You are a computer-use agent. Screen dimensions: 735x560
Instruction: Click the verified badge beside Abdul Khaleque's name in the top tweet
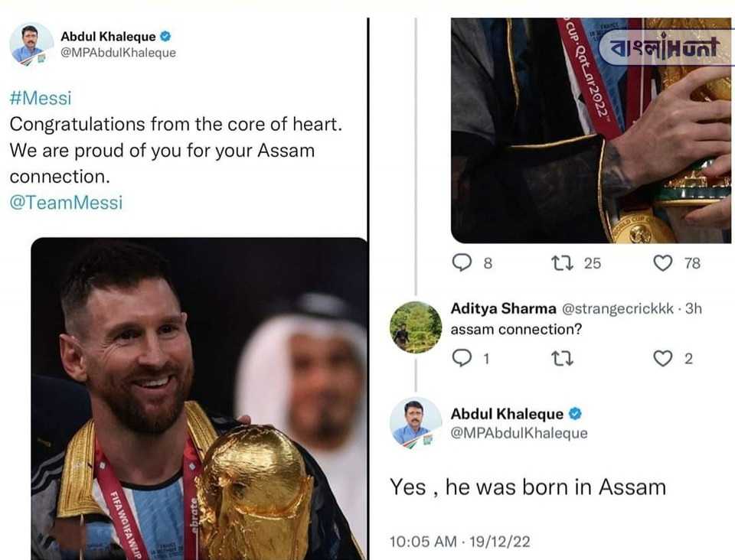[165, 36]
